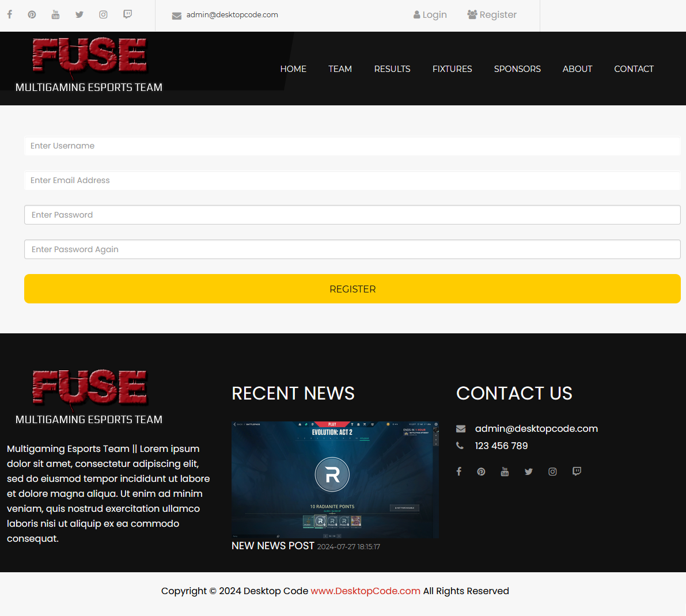Click the Instagram icon in top bar
Image resolution: width=686 pixels, height=616 pixels.
(x=103, y=14)
